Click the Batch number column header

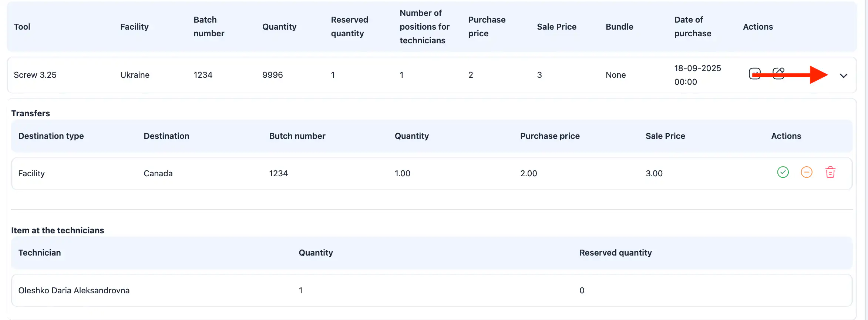point(209,27)
